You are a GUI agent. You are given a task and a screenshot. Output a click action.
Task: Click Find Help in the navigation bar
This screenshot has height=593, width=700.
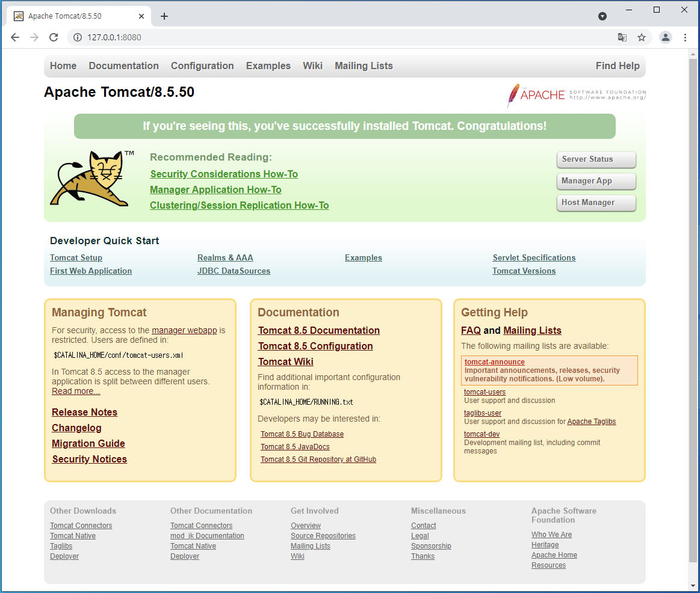click(x=618, y=66)
